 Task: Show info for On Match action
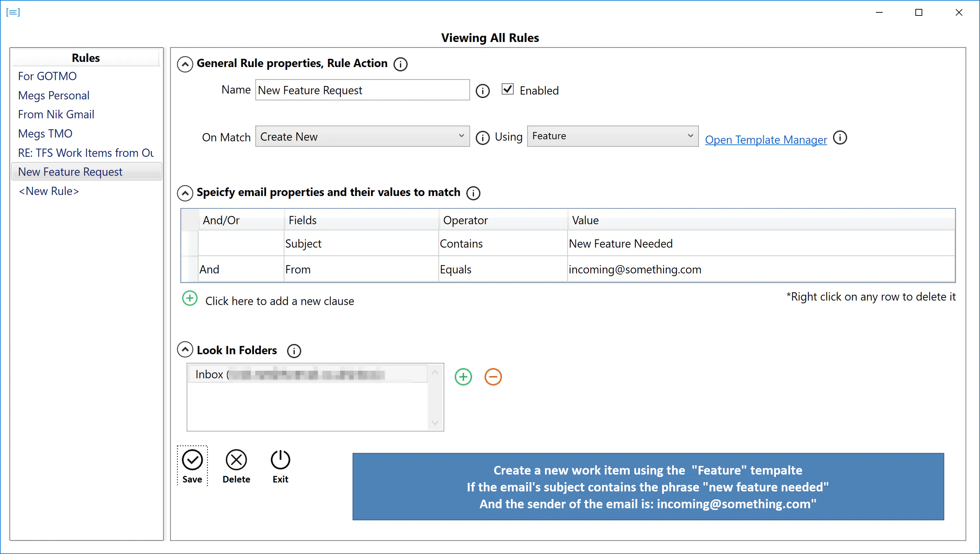[482, 138]
